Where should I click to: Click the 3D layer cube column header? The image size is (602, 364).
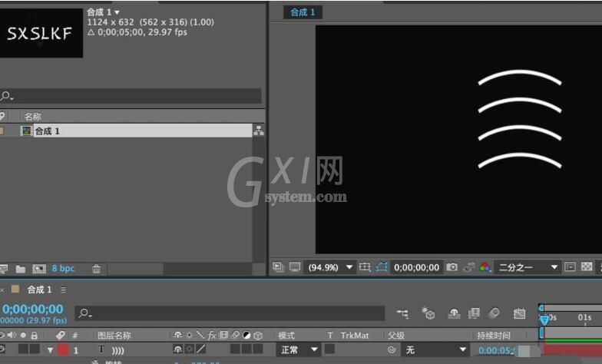[x=258, y=335]
